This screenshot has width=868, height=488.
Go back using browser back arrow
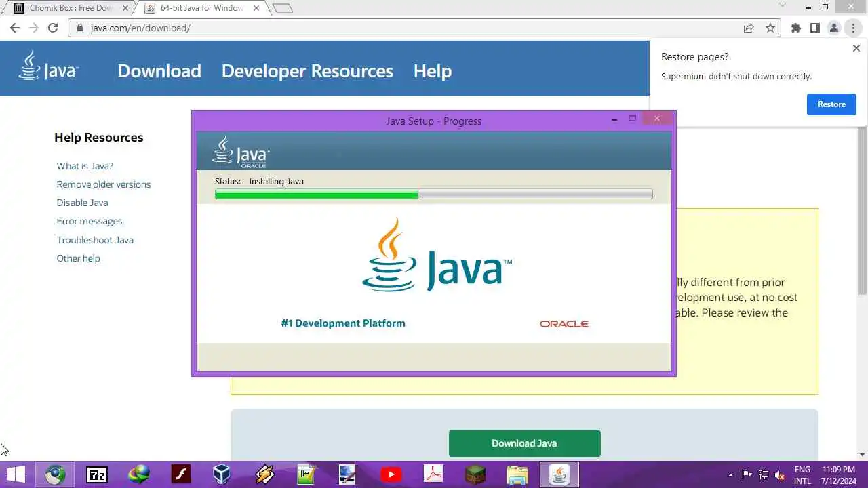click(15, 28)
